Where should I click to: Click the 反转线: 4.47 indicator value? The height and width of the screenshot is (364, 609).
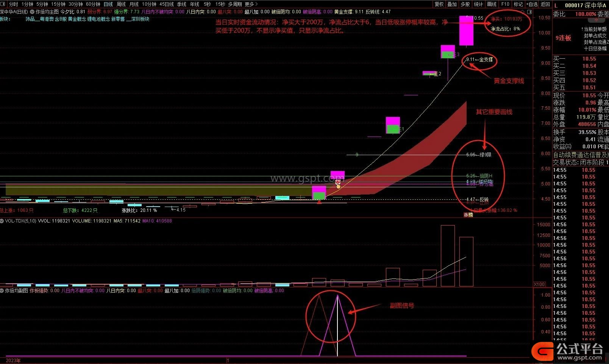pyautogui.click(x=378, y=12)
